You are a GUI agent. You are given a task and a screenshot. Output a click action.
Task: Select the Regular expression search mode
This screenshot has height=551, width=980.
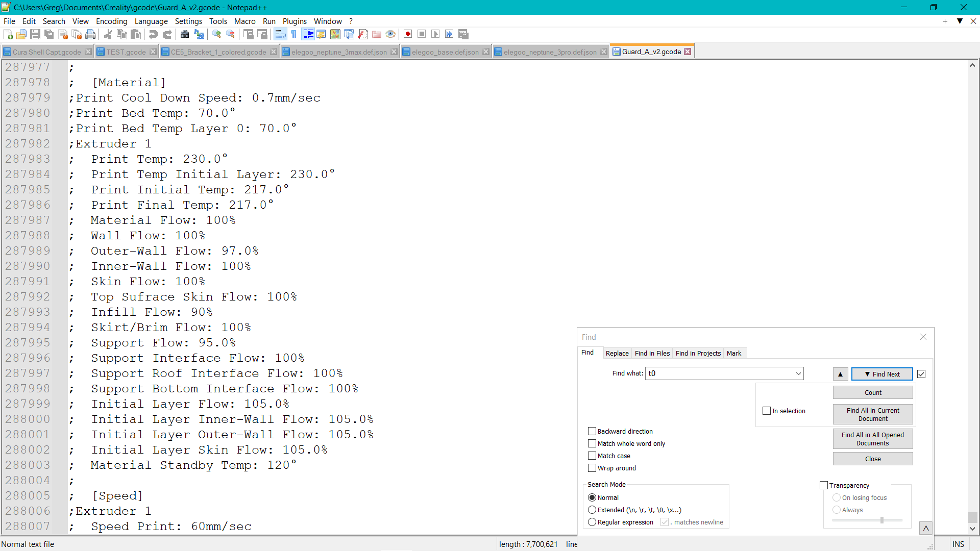pyautogui.click(x=592, y=522)
